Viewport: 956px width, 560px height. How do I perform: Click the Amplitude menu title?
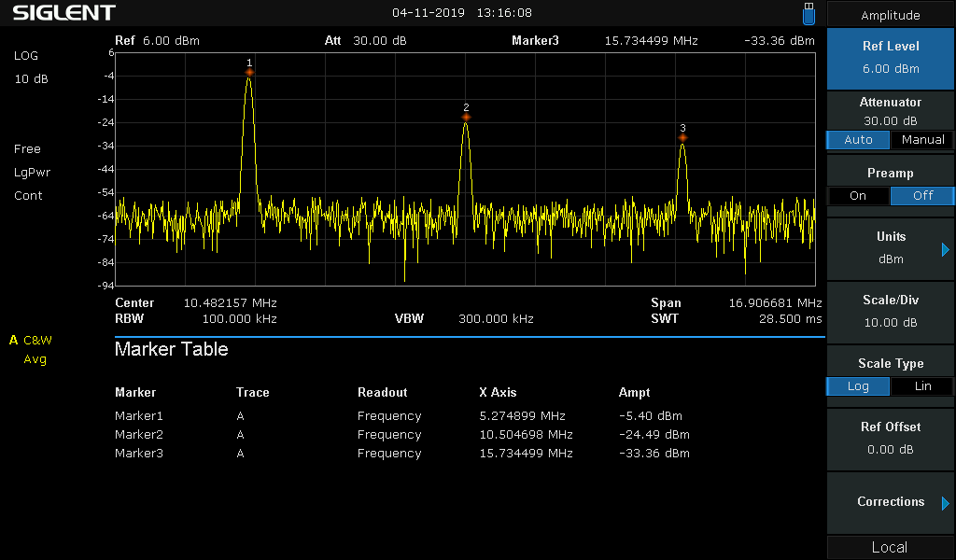891,15
